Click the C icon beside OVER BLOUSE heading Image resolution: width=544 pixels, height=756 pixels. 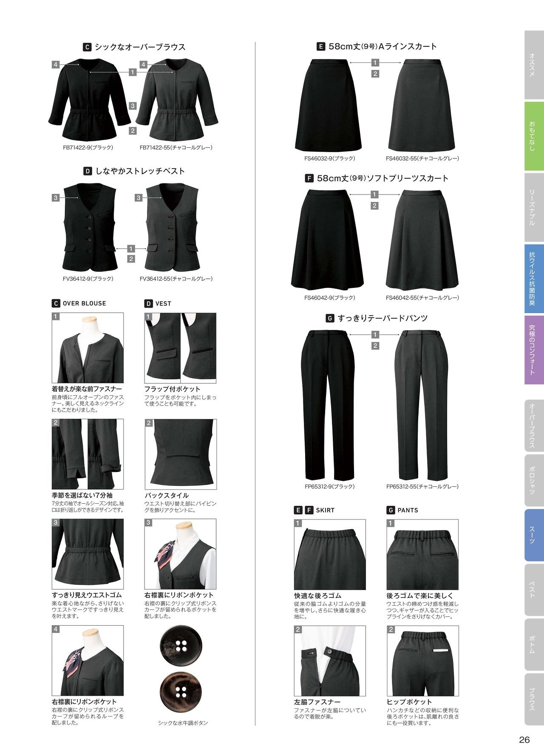click(x=56, y=303)
